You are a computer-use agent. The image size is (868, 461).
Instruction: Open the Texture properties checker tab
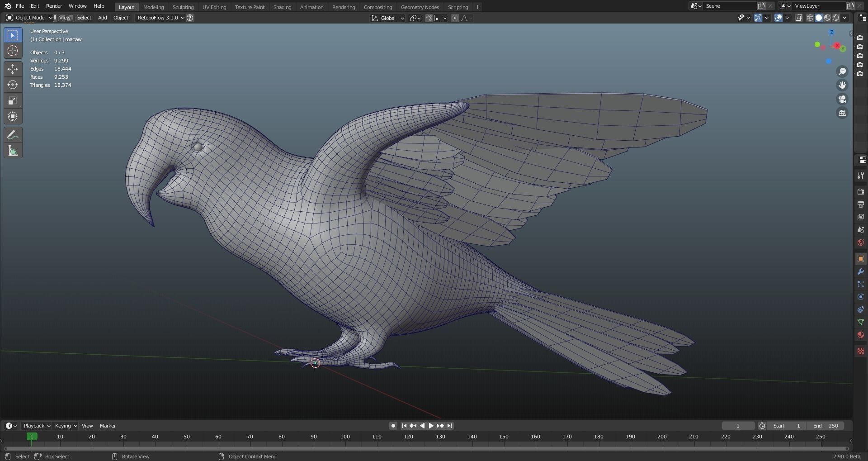(x=861, y=351)
